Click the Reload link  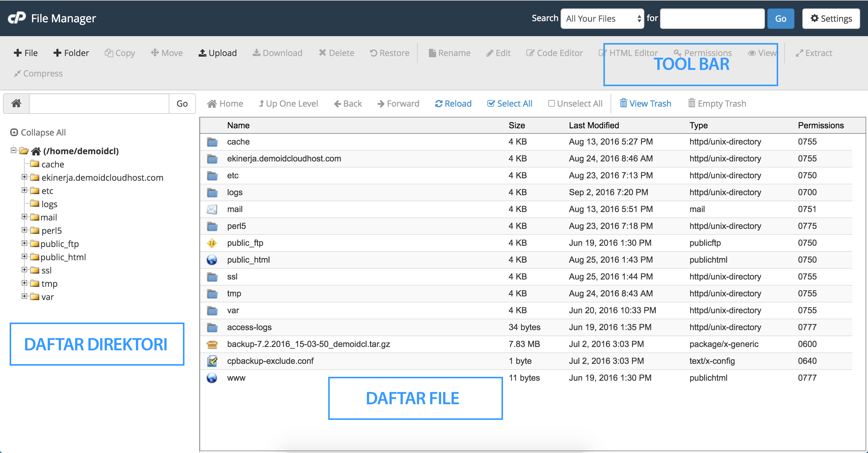tap(453, 103)
